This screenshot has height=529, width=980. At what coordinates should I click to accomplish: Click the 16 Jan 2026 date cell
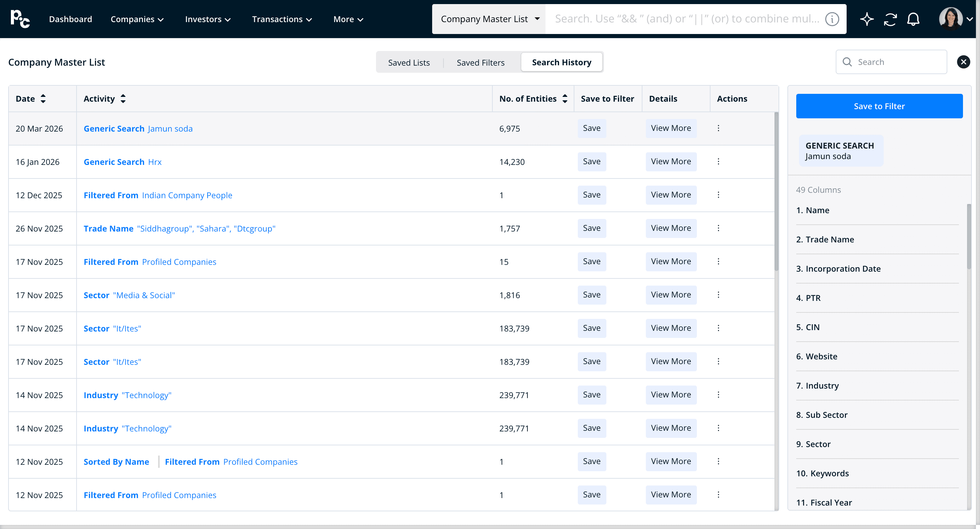tap(37, 162)
